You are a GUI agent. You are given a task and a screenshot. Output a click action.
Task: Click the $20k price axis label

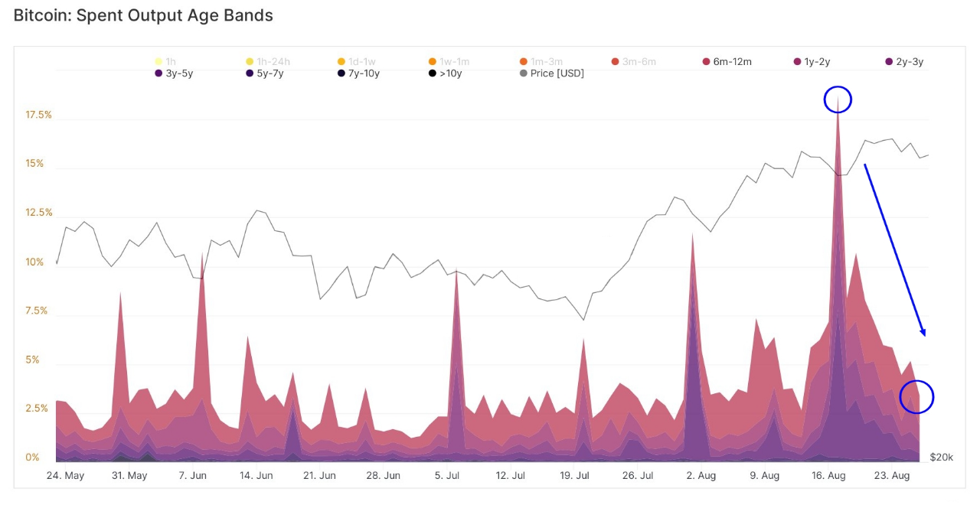942,458
